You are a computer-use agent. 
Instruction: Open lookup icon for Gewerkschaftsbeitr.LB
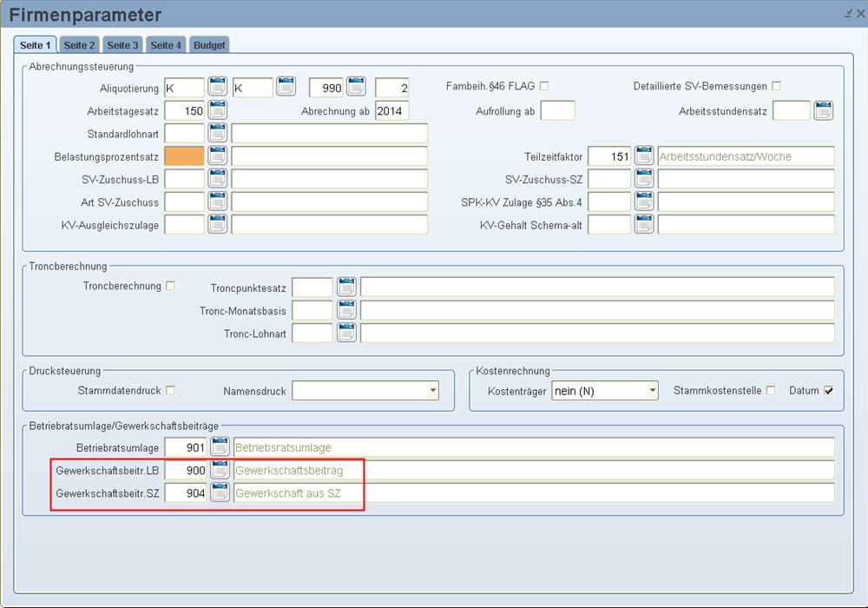(x=220, y=470)
